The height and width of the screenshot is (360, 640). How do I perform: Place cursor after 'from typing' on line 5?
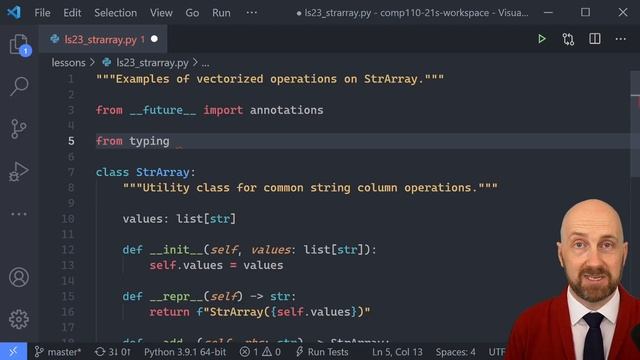(x=170, y=141)
